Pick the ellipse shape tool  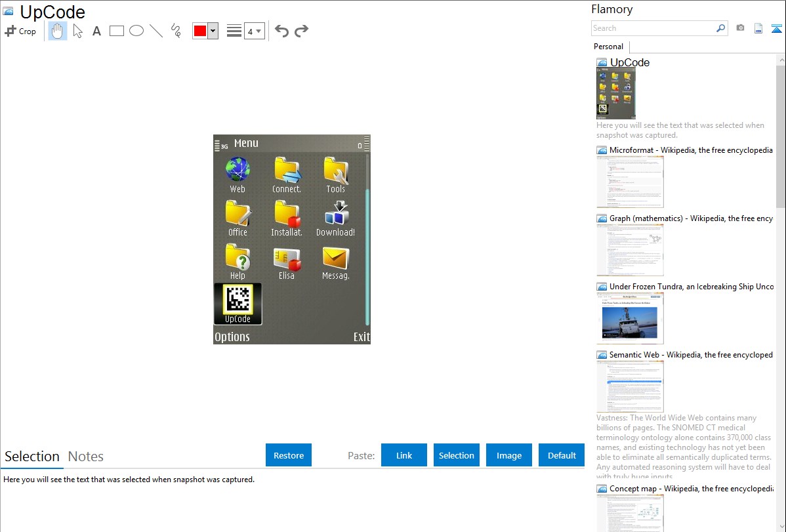136,31
